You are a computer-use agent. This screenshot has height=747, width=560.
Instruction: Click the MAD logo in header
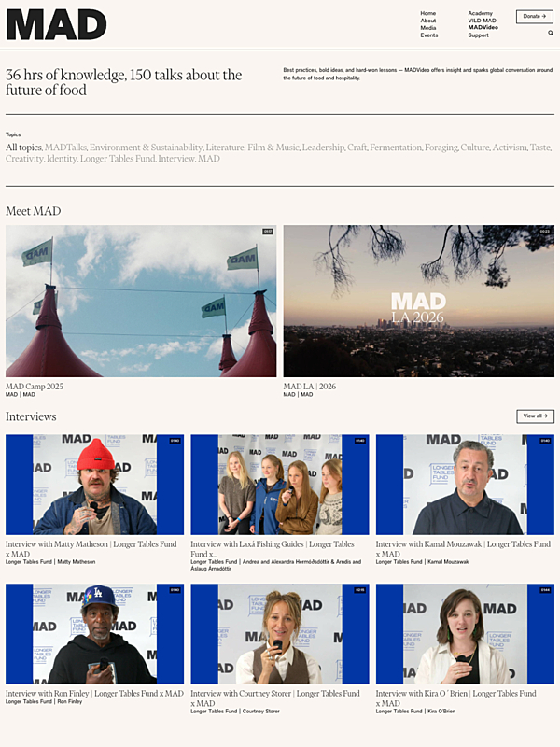click(56, 24)
